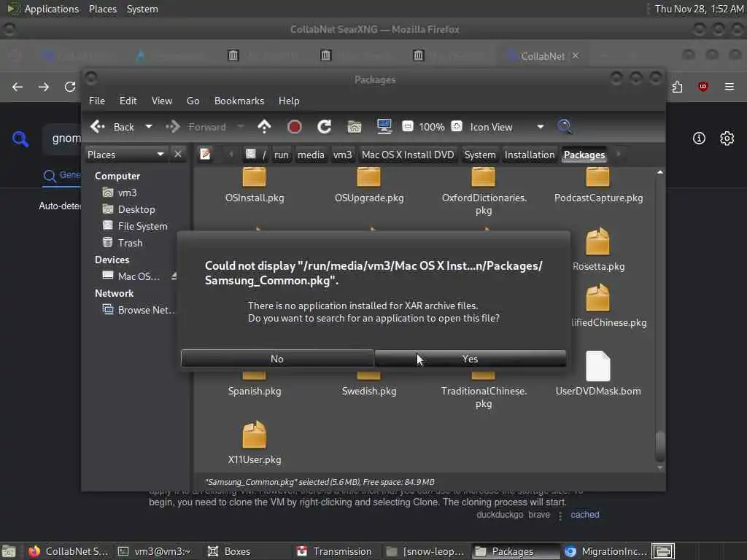Go Back in the file manager

[112, 127]
